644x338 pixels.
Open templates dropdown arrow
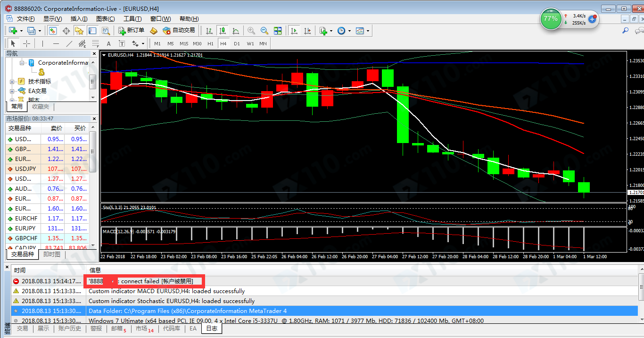[x=368, y=31]
